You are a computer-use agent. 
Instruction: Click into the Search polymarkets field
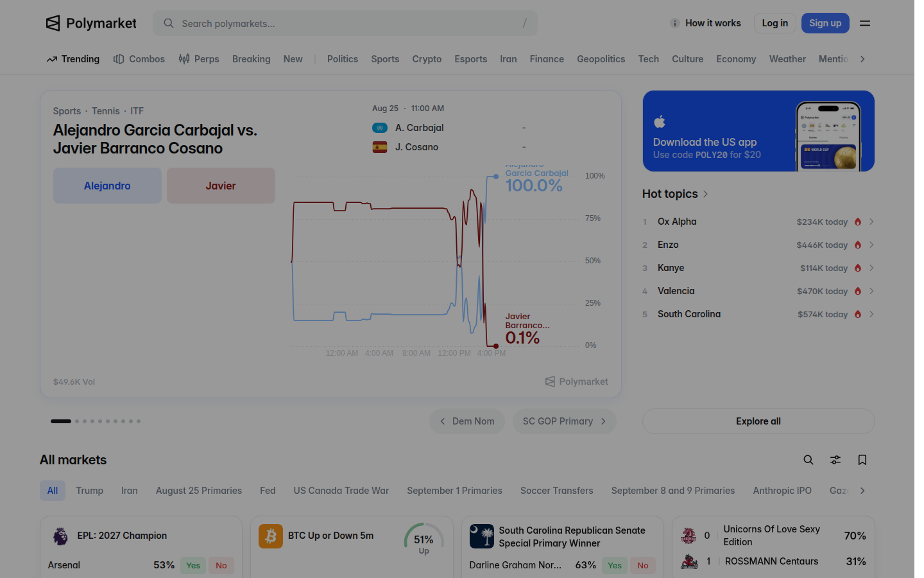pyautogui.click(x=345, y=23)
